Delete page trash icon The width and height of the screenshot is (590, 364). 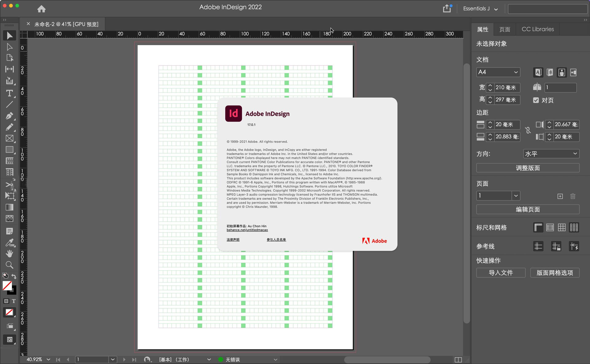[x=573, y=196]
